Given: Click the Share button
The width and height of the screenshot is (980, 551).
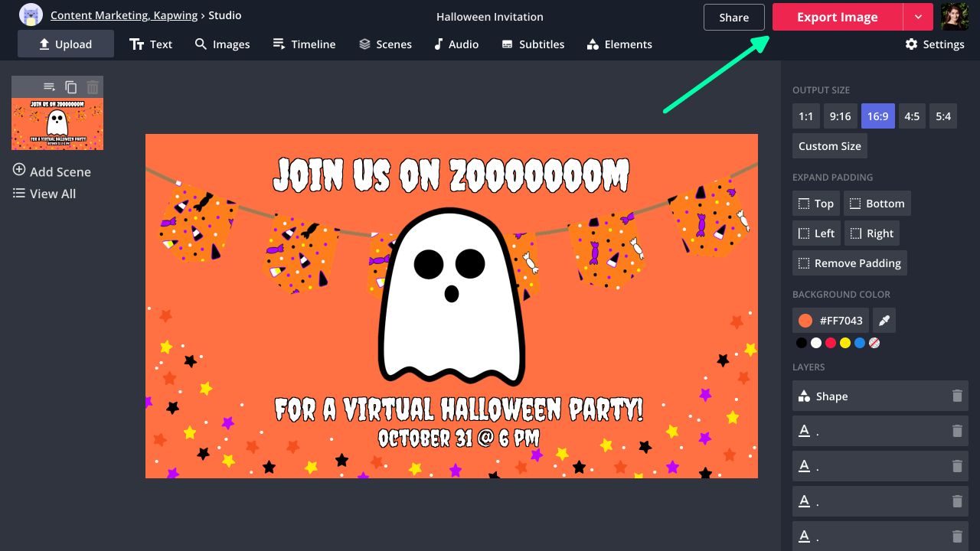Looking at the screenshot, I should pos(733,17).
